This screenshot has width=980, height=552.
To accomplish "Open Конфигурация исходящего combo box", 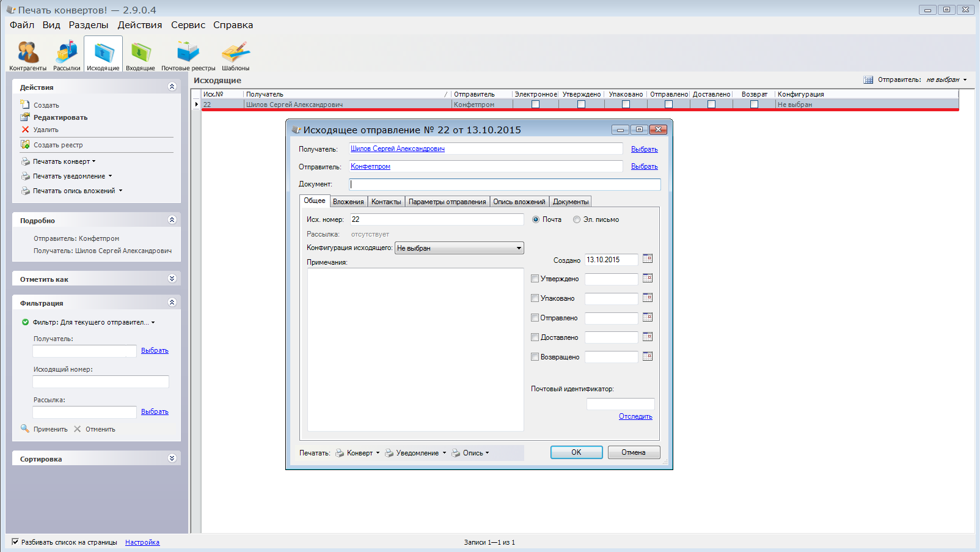I will (x=459, y=248).
